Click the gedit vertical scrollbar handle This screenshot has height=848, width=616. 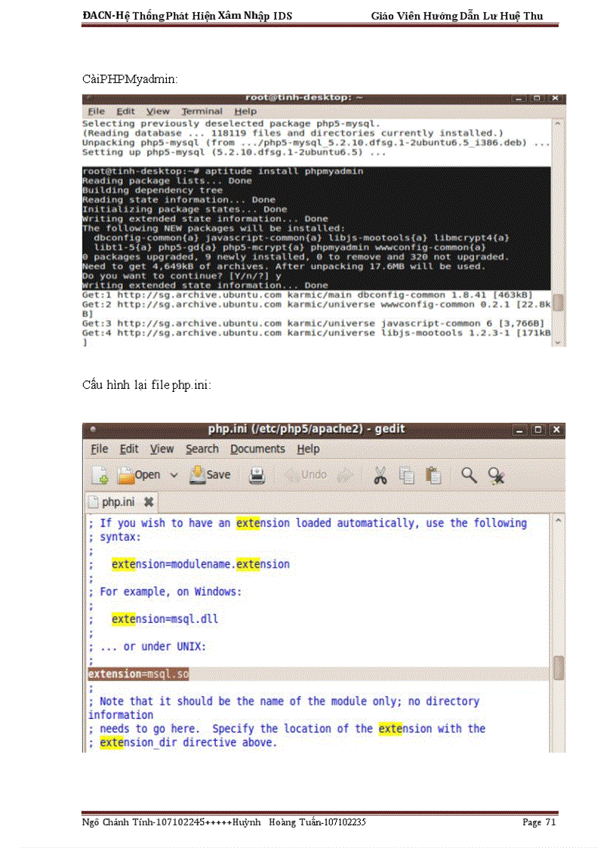[559, 668]
